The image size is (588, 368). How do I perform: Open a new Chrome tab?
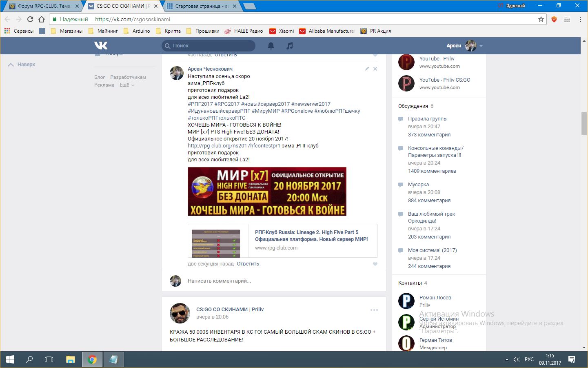click(x=249, y=6)
